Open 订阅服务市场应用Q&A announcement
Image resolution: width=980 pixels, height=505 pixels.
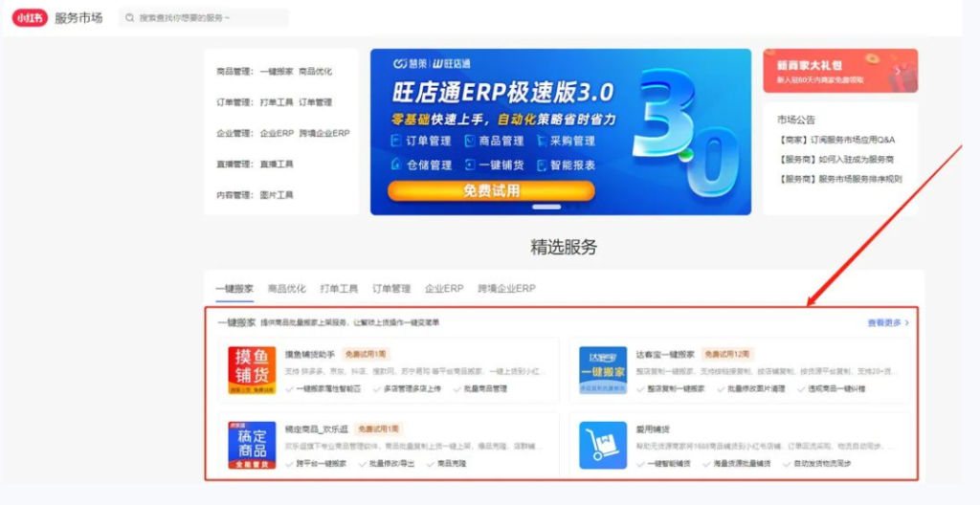click(x=837, y=140)
